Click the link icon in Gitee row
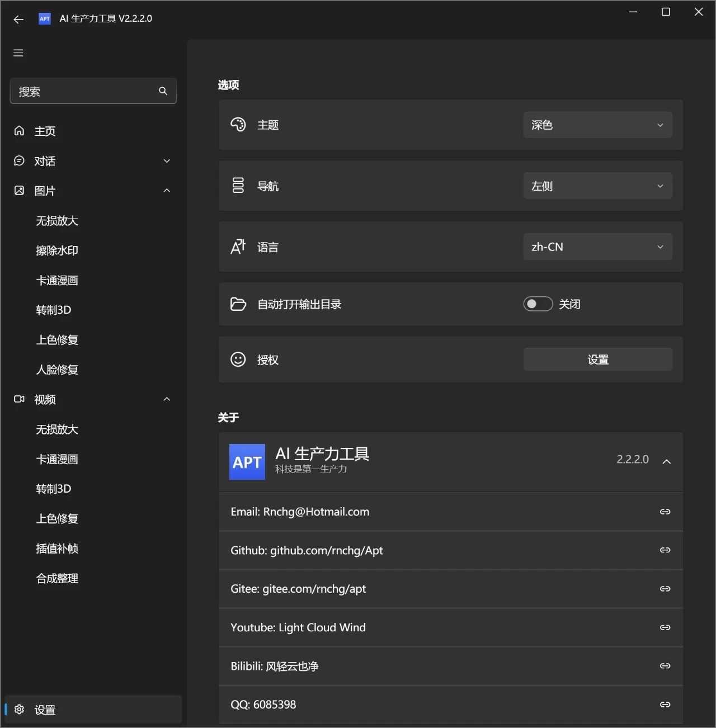Viewport: 716px width, 728px height. pyautogui.click(x=665, y=589)
